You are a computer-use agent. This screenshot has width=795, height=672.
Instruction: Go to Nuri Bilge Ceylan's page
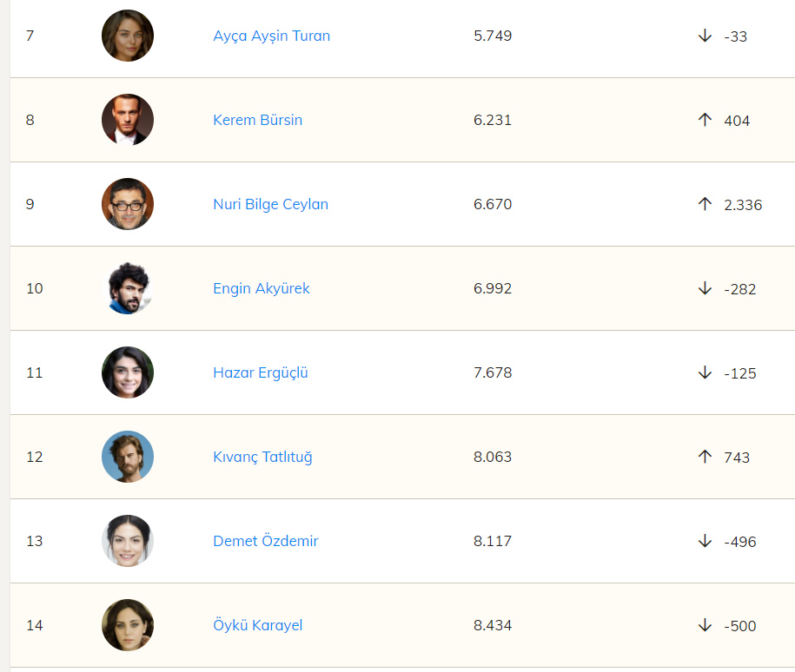tap(270, 204)
